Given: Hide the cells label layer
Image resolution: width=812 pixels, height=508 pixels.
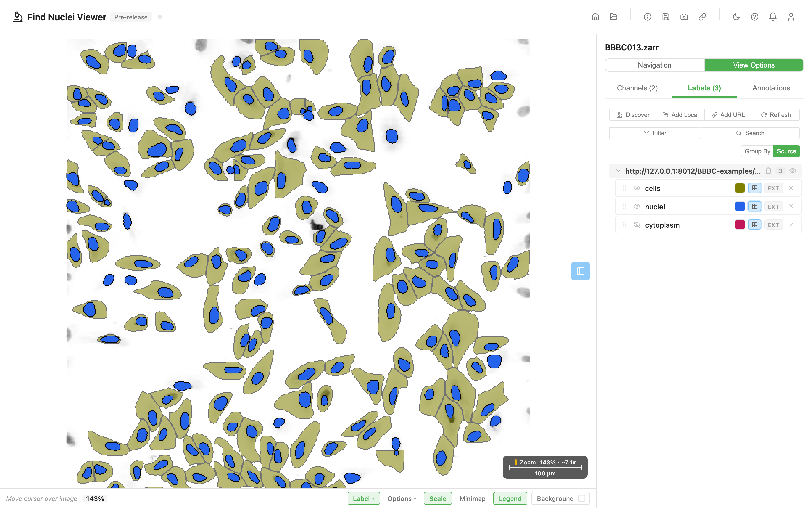Looking at the screenshot, I should [x=636, y=188].
